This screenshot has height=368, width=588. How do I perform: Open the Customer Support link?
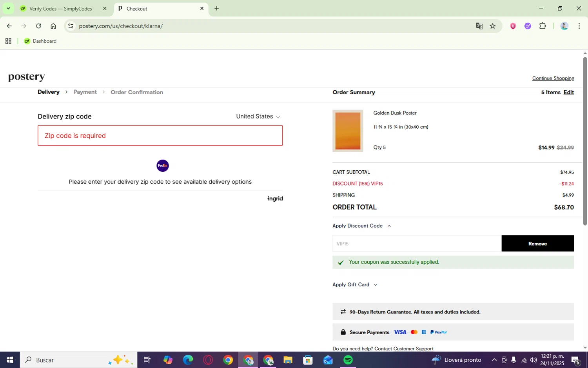(x=413, y=349)
